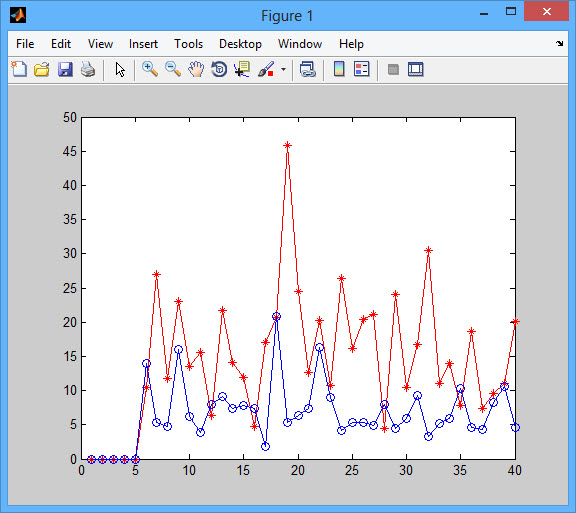Select the Zoom In magnifier tool

tap(150, 69)
